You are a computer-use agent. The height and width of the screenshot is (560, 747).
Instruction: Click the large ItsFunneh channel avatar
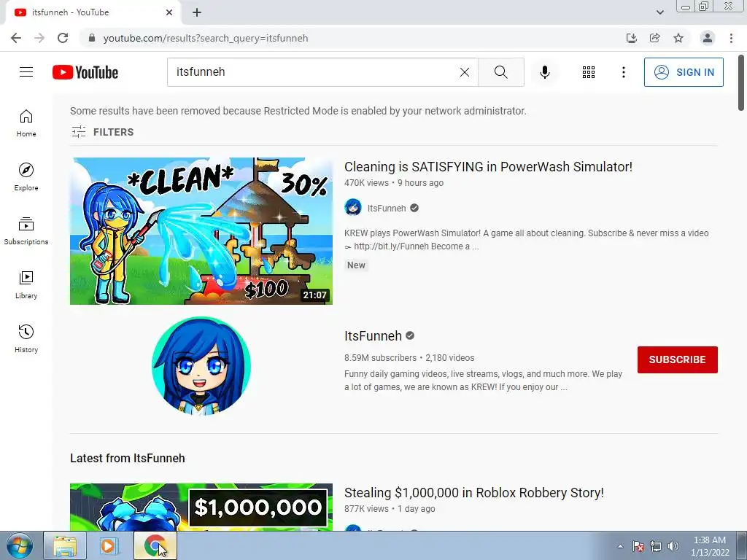(x=201, y=366)
